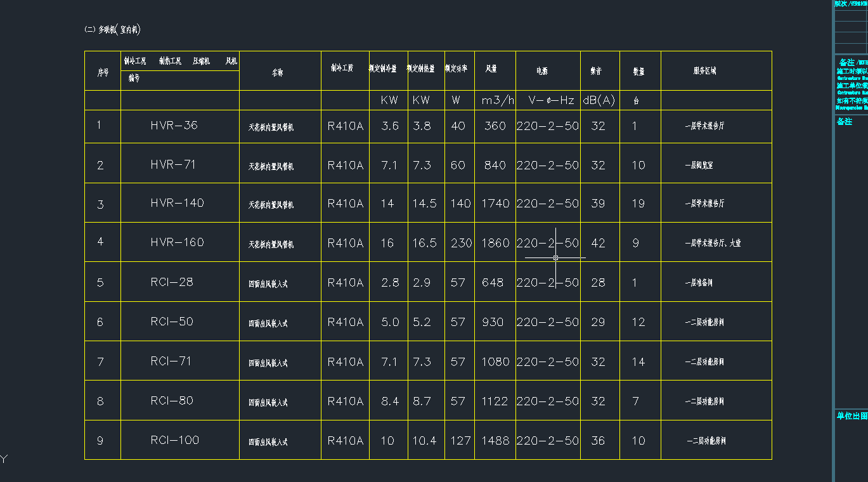868x482 pixels.
Task: Select the 单位出图 title block label
Action: [852, 416]
